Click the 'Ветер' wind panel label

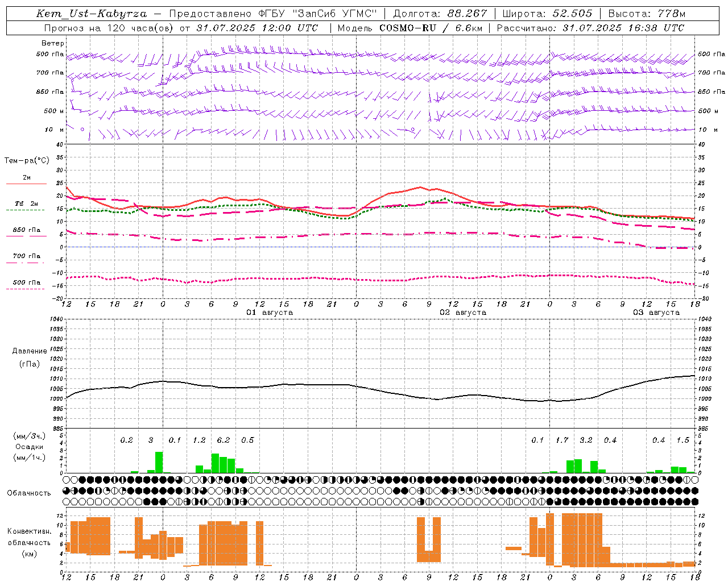coord(53,43)
